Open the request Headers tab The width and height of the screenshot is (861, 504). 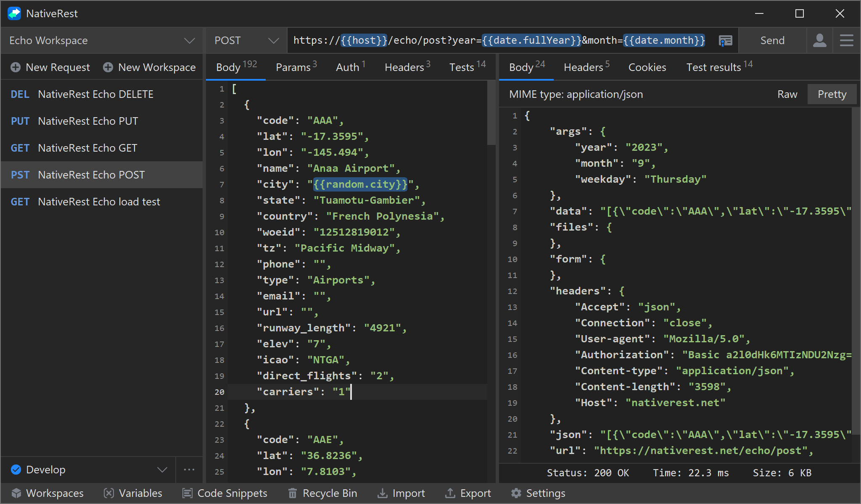click(407, 67)
